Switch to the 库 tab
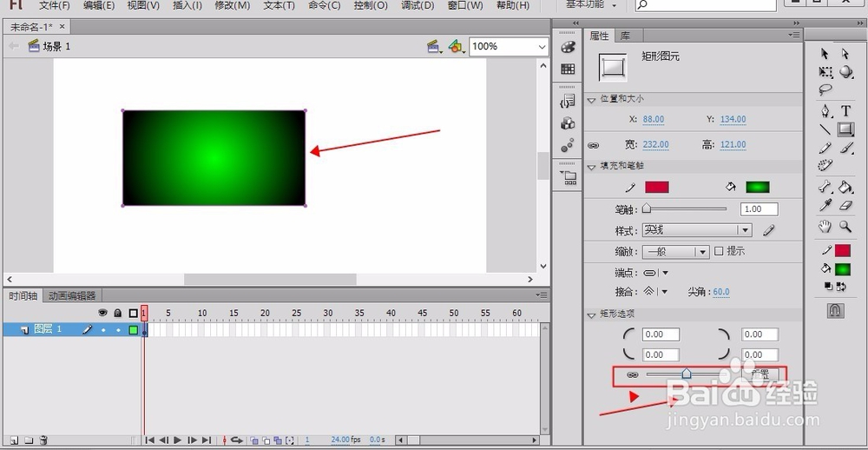The image size is (868, 450). [x=625, y=36]
